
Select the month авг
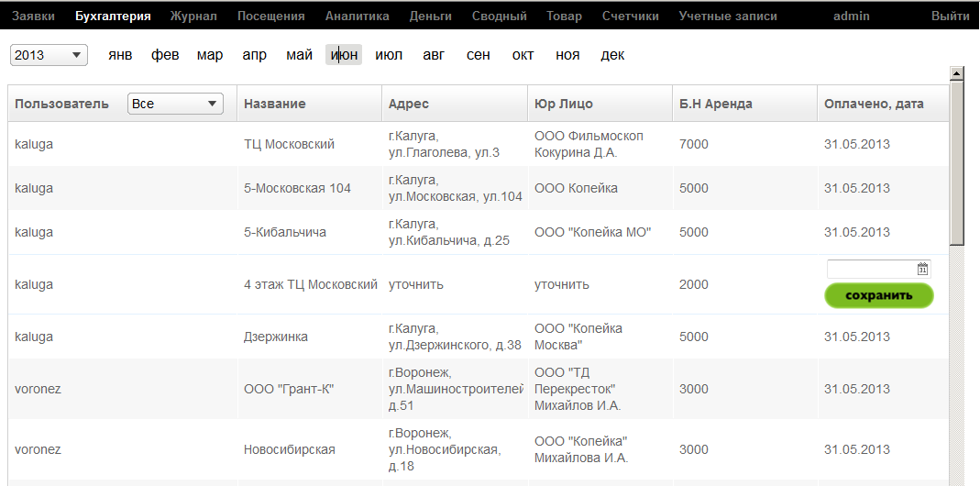434,55
